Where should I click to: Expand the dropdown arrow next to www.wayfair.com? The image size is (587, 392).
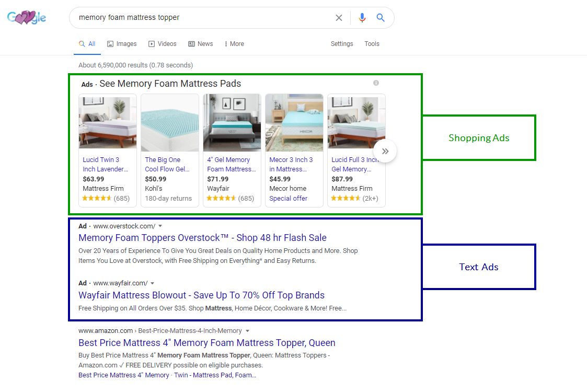[152, 283]
